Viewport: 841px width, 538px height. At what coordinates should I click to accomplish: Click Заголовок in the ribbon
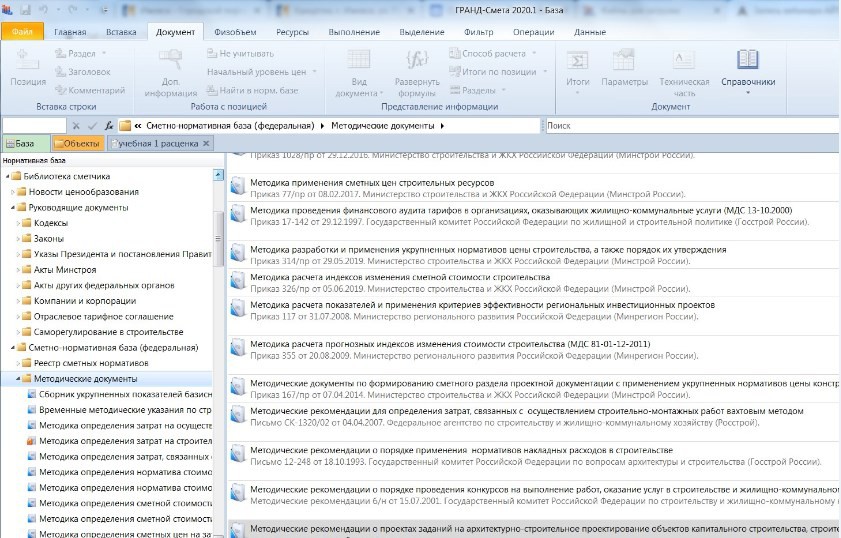[x=83, y=72]
